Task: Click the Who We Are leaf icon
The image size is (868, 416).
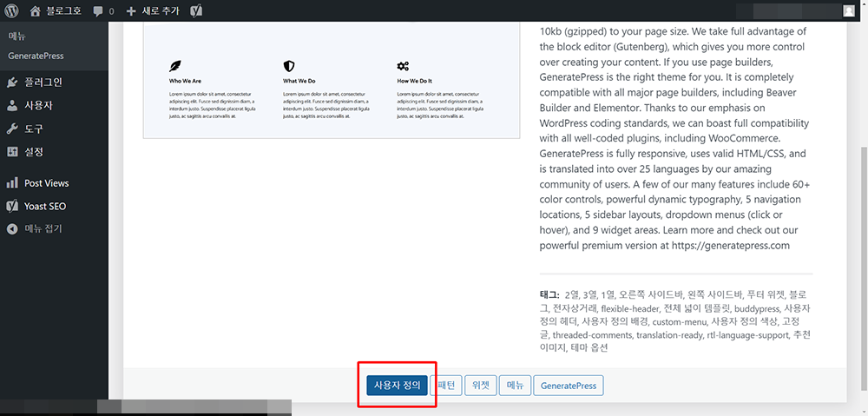Action: pyautogui.click(x=175, y=67)
